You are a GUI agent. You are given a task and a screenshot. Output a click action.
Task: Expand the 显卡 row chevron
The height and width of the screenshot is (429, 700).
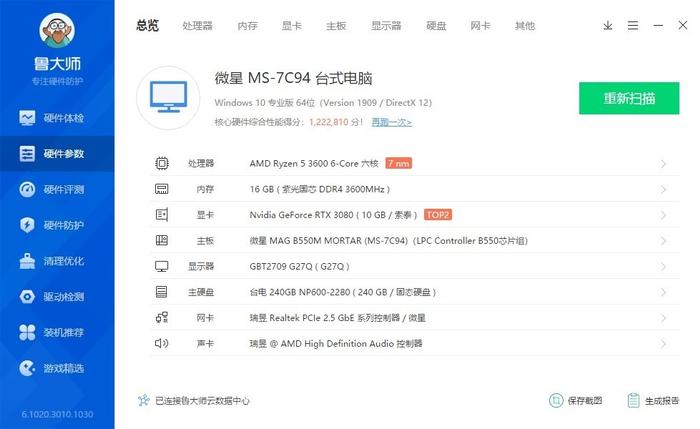[663, 215]
